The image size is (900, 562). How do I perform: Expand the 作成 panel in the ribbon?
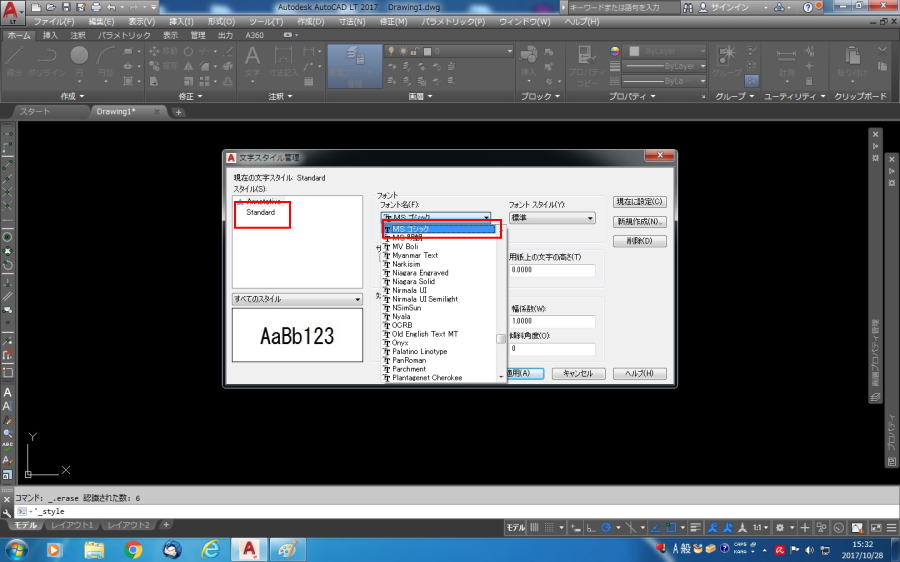pos(72,96)
